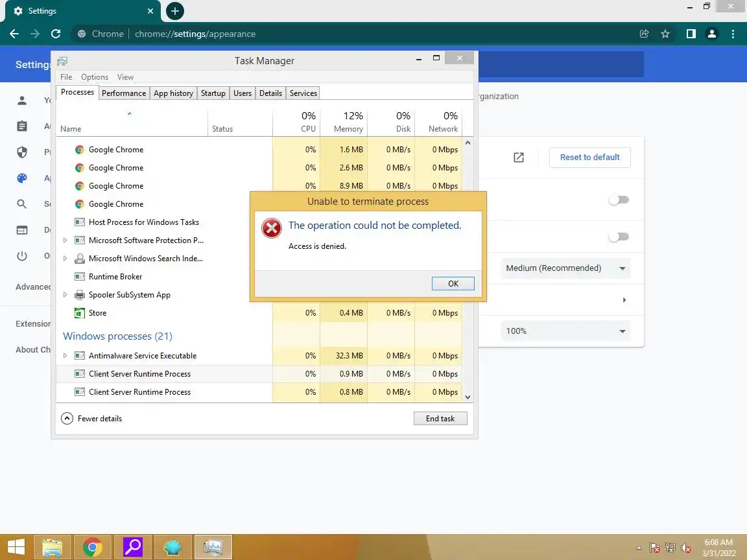Sort by the Network column header

click(x=439, y=122)
